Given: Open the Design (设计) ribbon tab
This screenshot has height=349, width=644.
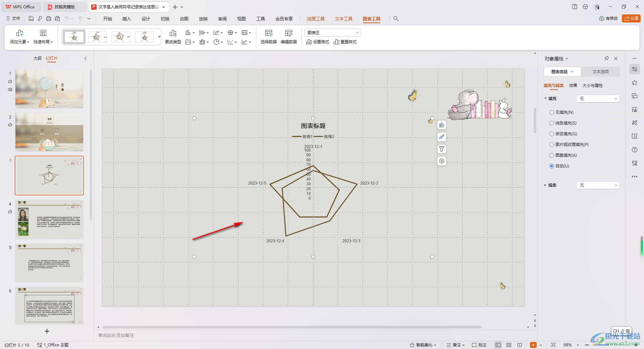Looking at the screenshot, I should [146, 19].
